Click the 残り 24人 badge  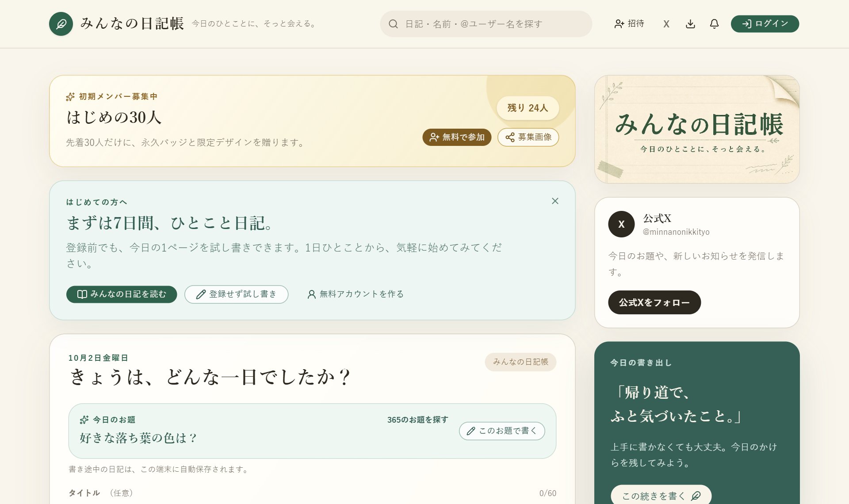coord(528,108)
